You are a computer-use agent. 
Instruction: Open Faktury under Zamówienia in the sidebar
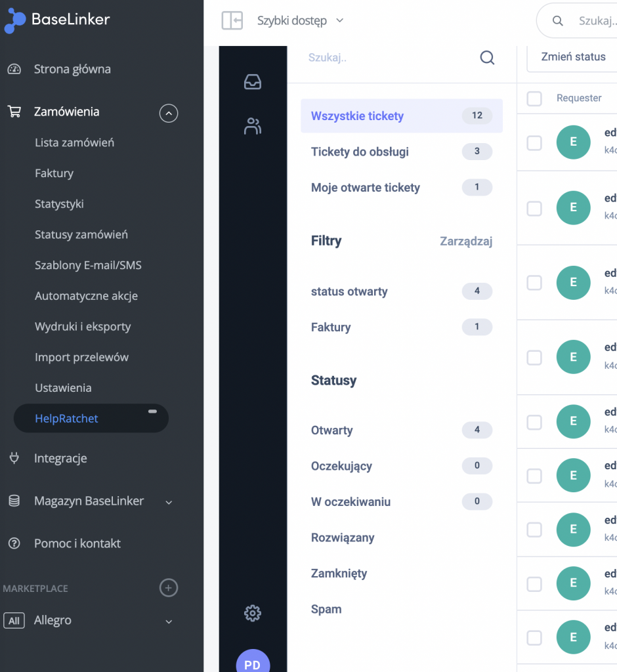coord(54,173)
